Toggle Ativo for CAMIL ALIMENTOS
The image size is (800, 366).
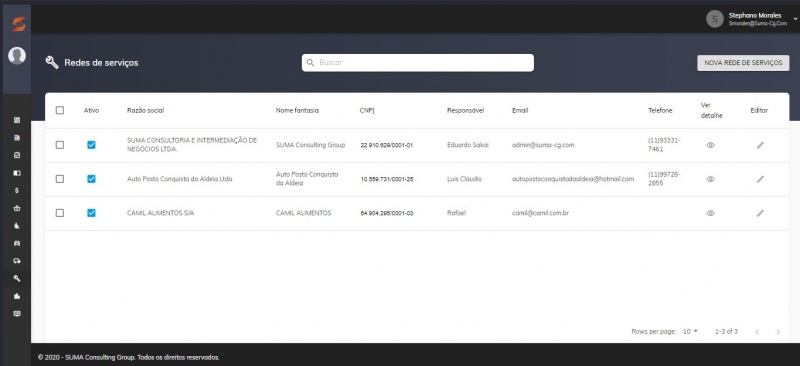(x=91, y=213)
